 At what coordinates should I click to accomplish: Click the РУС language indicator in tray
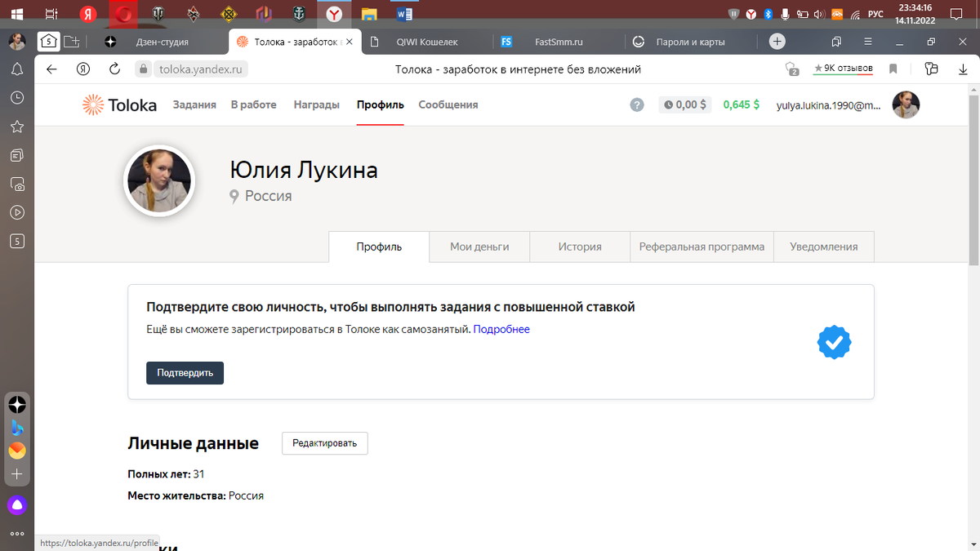pyautogui.click(x=875, y=14)
